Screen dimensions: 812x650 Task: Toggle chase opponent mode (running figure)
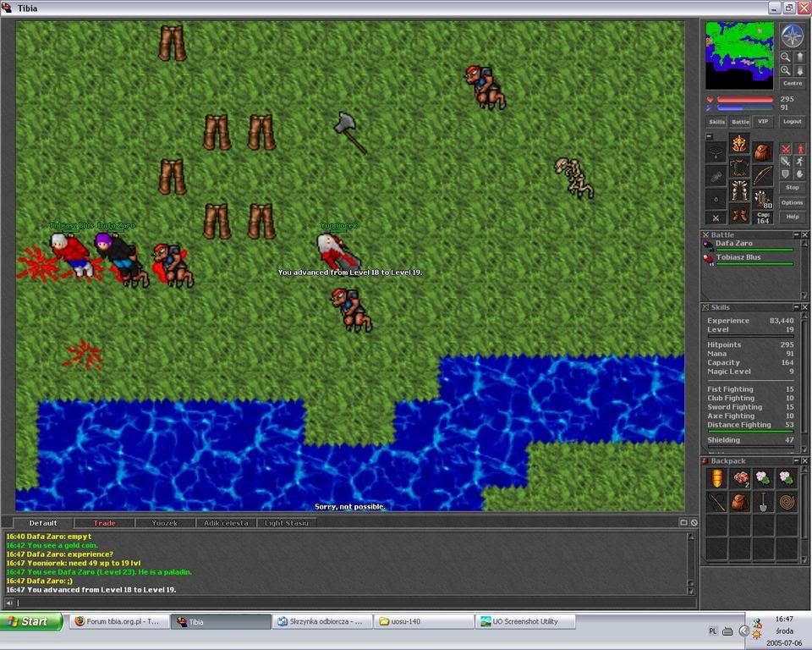click(x=799, y=162)
